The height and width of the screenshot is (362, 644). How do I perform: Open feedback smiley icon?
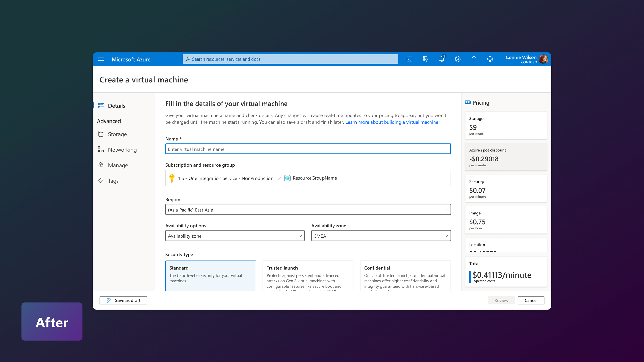[490, 59]
